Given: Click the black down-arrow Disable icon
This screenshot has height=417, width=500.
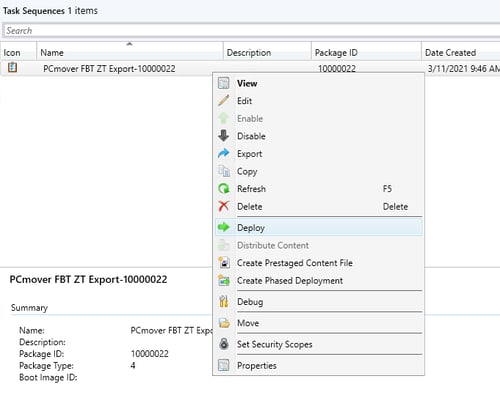Looking at the screenshot, I should (224, 136).
